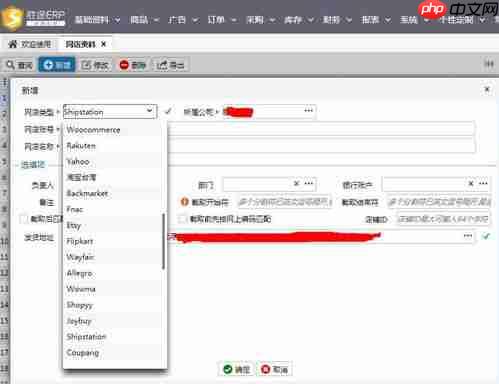Tick the checkbox next to the orange info row
Screen dimensions: 499x384
pyautogui.click(x=182, y=219)
